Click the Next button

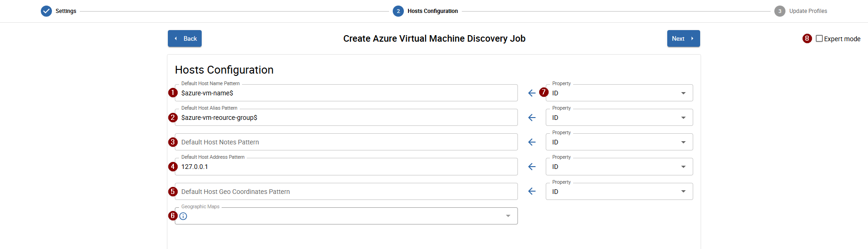coord(683,38)
